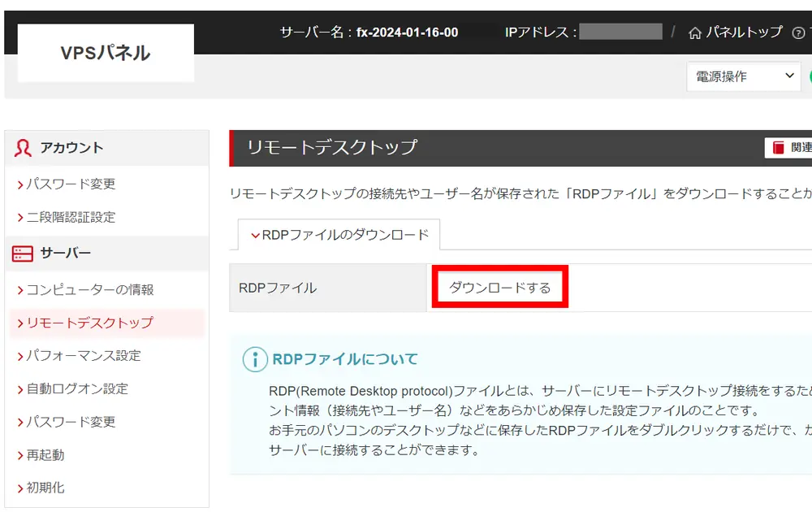Open the 二段階認証設定 link
Image resolution: width=812 pixels, height=512 pixels.
click(69, 217)
